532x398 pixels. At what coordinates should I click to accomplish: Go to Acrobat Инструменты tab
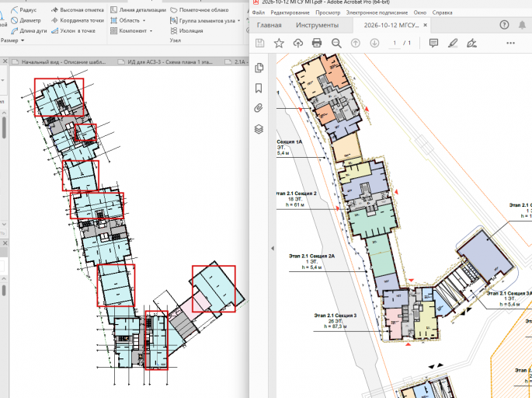[x=317, y=25]
